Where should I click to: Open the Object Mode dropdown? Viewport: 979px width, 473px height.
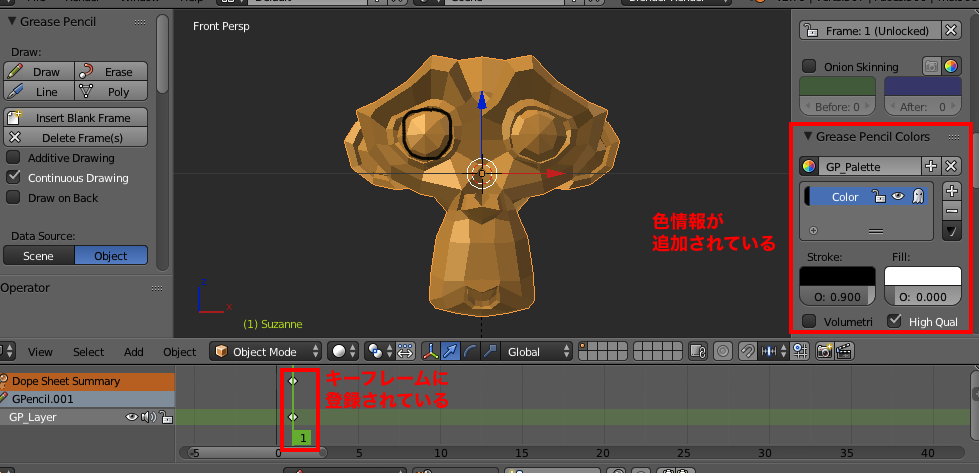click(x=266, y=352)
